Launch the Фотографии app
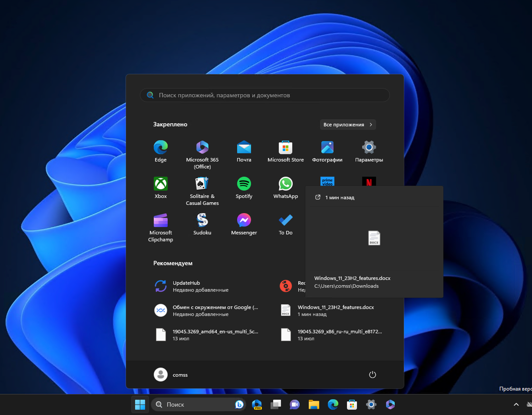 [x=327, y=151]
